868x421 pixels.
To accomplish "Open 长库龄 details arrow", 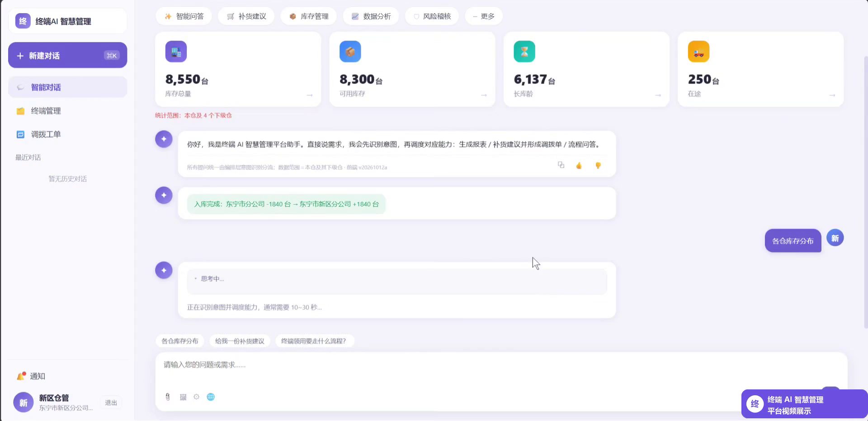I will 658,95.
